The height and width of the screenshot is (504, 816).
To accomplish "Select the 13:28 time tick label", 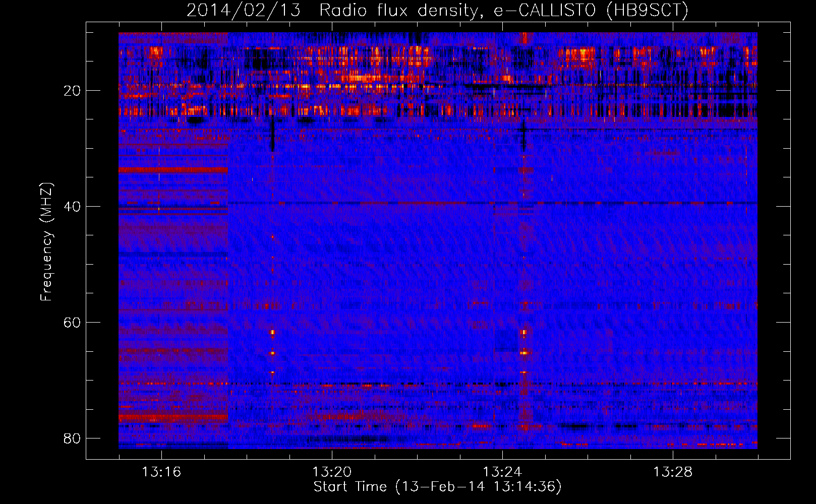I will pyautogui.click(x=673, y=472).
